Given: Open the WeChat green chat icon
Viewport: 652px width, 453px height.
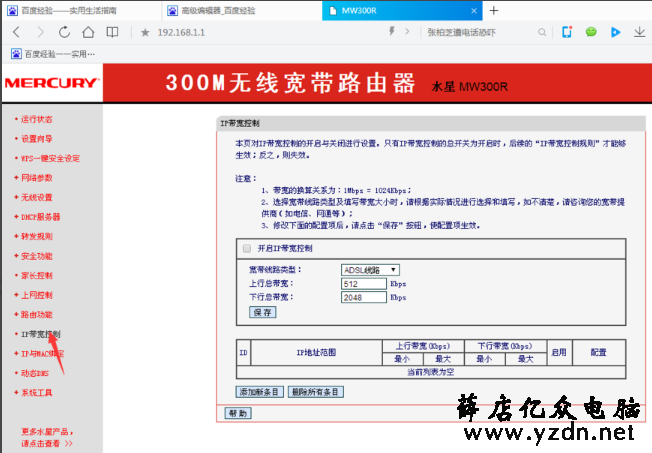Looking at the screenshot, I should click(591, 32).
